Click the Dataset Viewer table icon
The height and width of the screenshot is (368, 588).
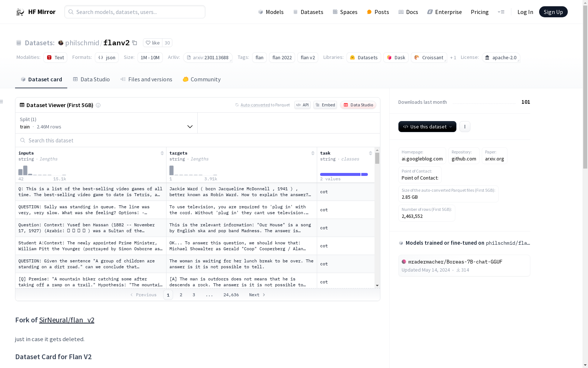22,105
